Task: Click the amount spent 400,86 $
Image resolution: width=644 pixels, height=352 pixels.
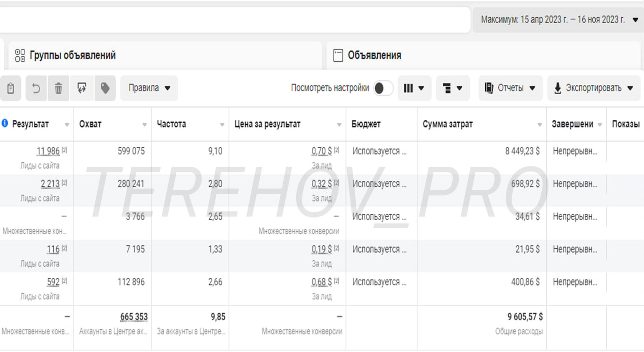Action: tap(526, 282)
